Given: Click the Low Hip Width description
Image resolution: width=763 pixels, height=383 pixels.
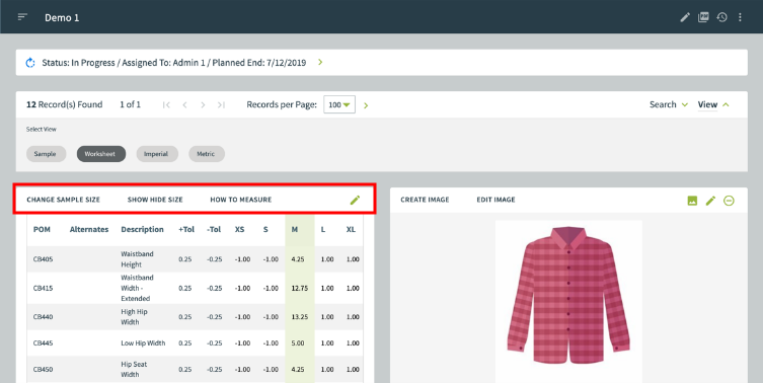Looking at the screenshot, I should 143,343.
